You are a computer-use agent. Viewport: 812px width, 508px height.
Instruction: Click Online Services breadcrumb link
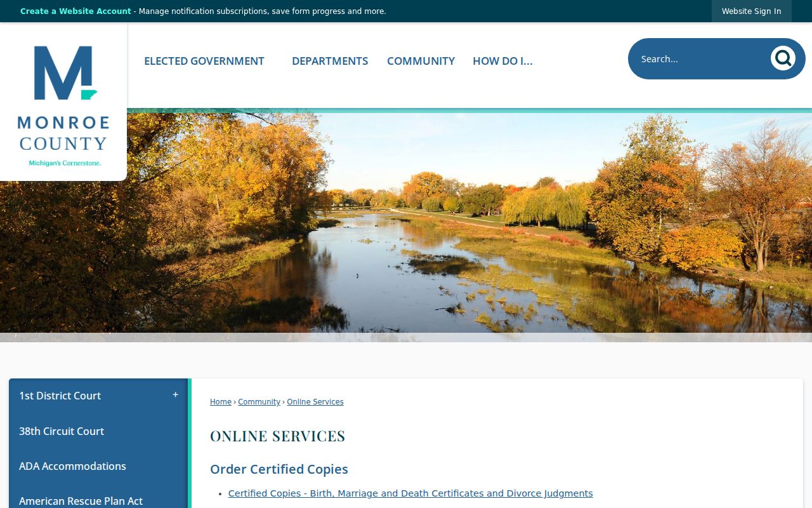click(x=315, y=402)
